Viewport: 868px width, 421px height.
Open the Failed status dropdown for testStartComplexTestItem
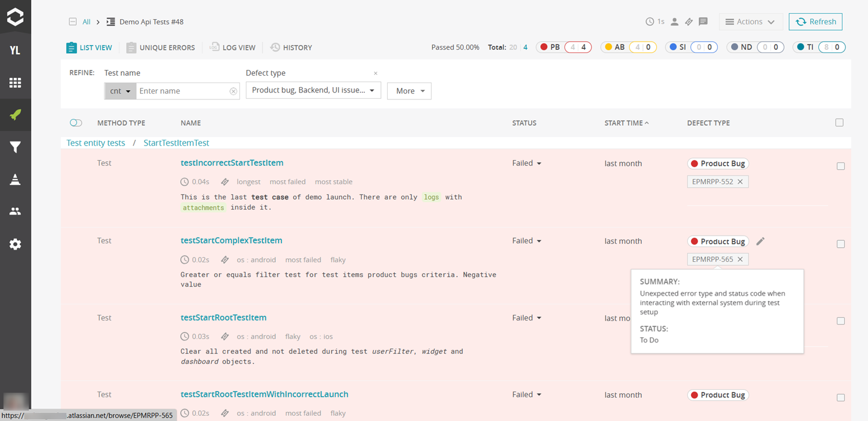(x=527, y=241)
